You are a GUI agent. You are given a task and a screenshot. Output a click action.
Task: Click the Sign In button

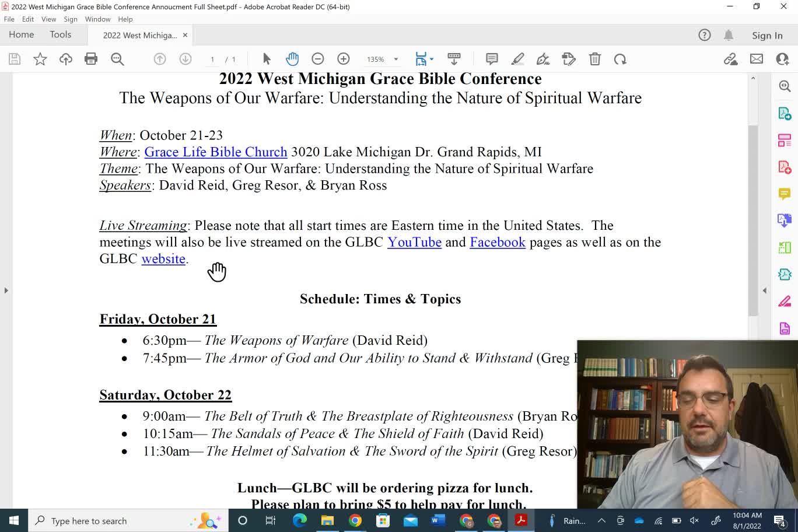point(767,36)
